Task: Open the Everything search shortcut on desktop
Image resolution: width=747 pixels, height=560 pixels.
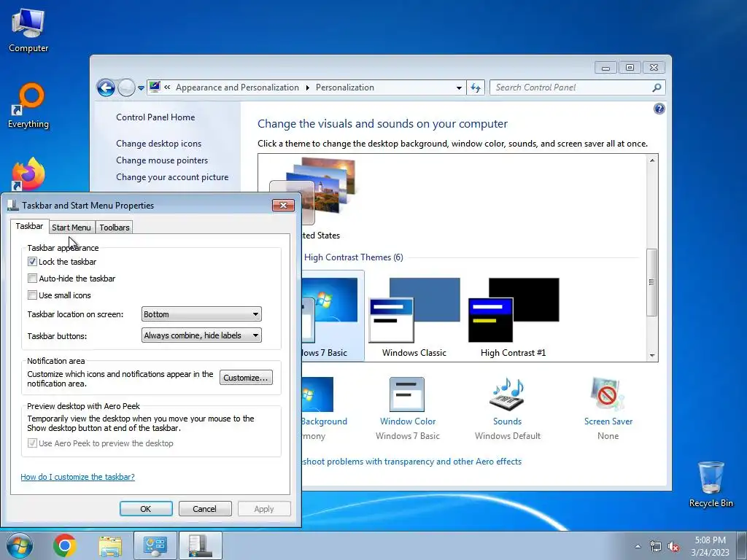Action: pyautogui.click(x=28, y=106)
